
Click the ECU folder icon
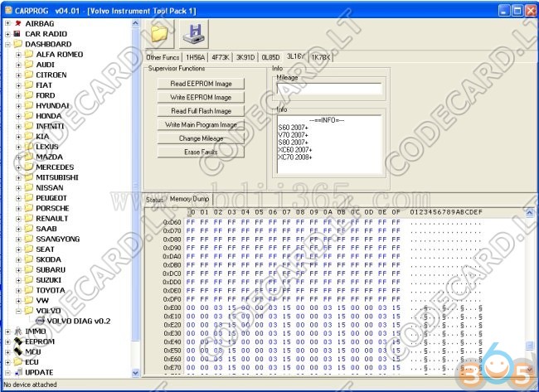(x=18, y=362)
